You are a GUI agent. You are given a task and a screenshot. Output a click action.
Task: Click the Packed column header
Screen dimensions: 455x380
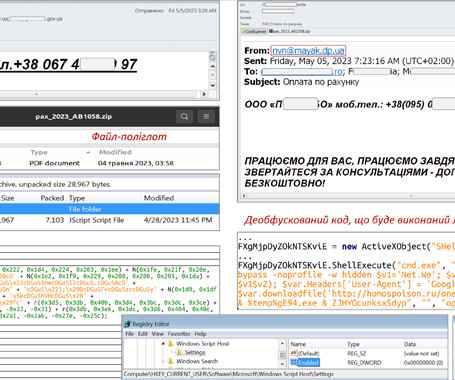pyautogui.click(x=52, y=198)
